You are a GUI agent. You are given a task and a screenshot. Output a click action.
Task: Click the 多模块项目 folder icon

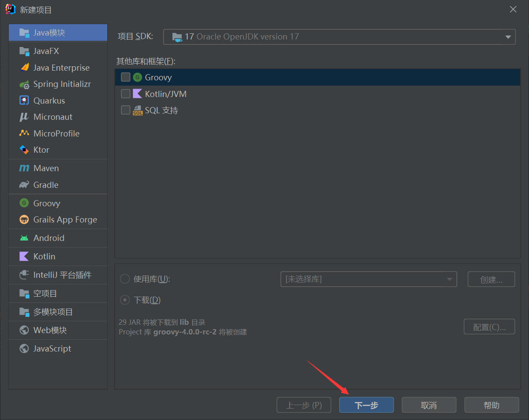click(x=24, y=312)
